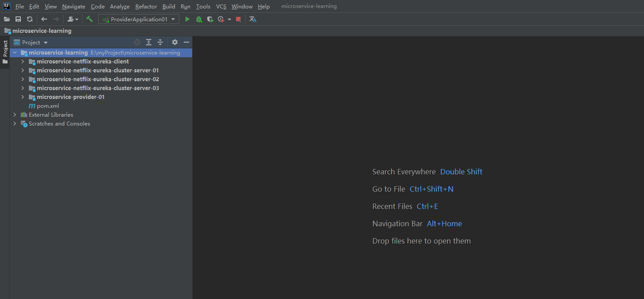
Task: Click the Expand All icon in Project panel
Action: pos(149,42)
